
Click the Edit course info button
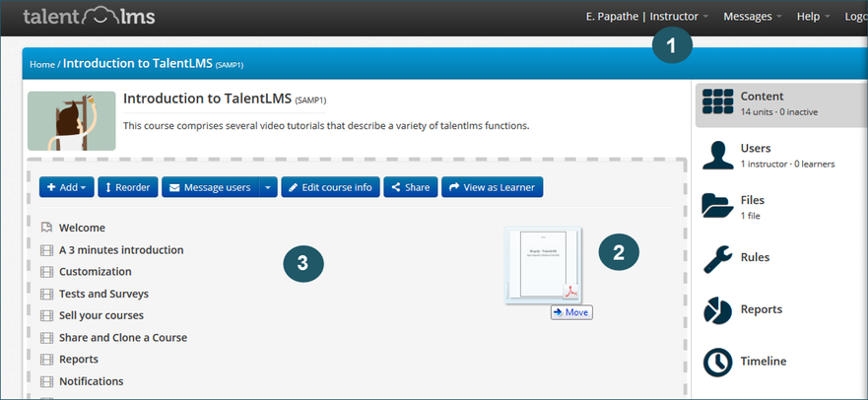pos(330,187)
